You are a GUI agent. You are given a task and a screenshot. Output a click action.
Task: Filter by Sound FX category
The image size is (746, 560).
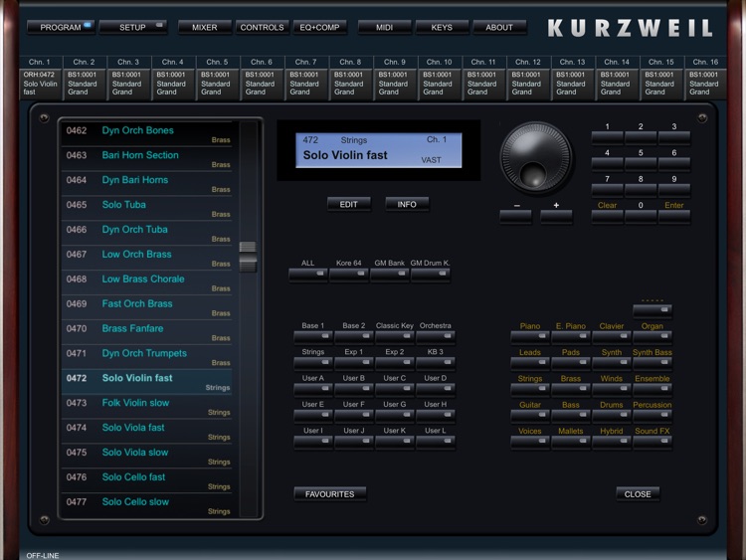pyautogui.click(x=653, y=442)
